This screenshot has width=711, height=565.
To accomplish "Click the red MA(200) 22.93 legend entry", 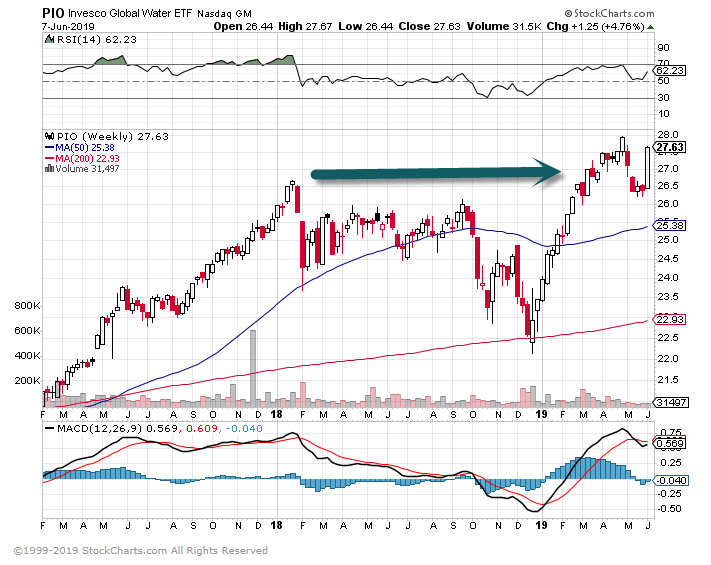I will [82, 158].
